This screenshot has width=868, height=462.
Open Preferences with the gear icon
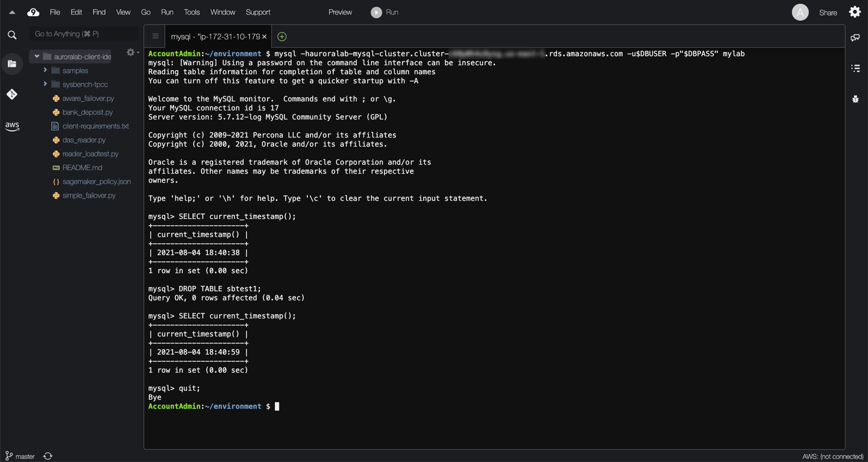(855, 12)
